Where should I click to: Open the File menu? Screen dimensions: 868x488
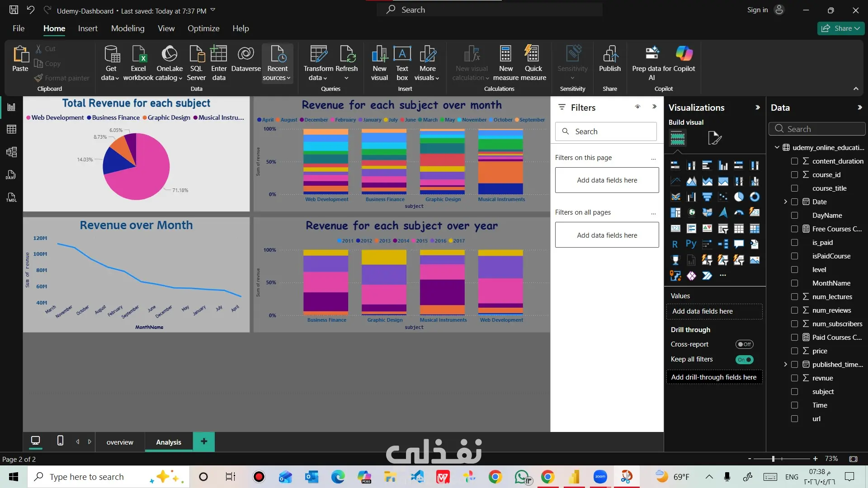(x=19, y=28)
